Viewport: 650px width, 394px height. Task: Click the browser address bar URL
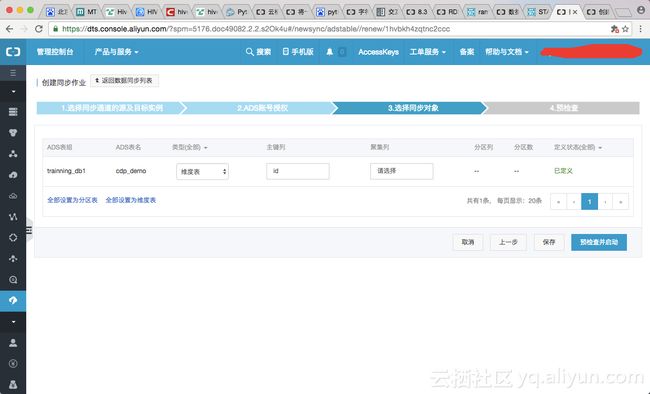[x=255, y=29]
